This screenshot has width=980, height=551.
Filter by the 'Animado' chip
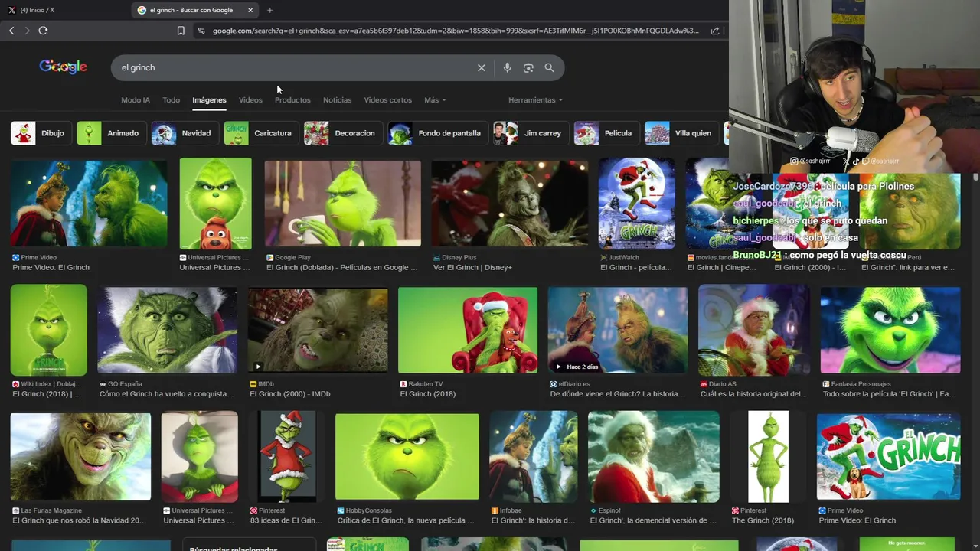(111, 133)
